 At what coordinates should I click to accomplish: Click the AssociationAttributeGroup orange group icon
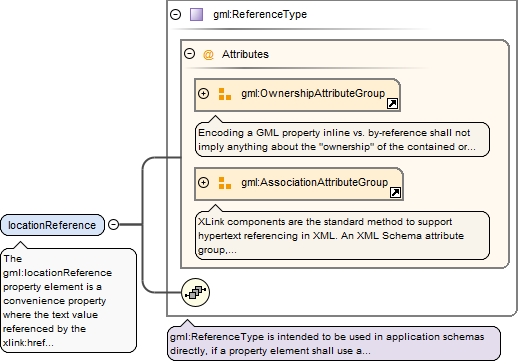(225, 183)
